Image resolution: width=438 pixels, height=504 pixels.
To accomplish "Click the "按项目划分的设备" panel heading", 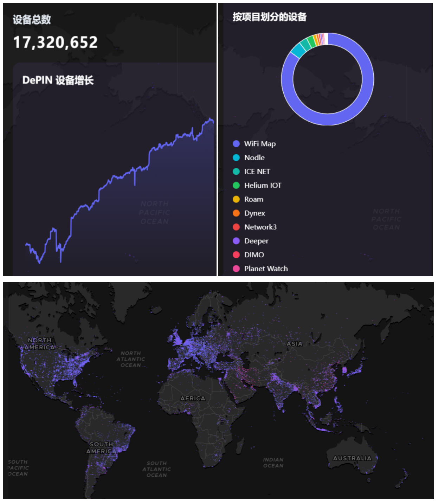I will pos(269,17).
